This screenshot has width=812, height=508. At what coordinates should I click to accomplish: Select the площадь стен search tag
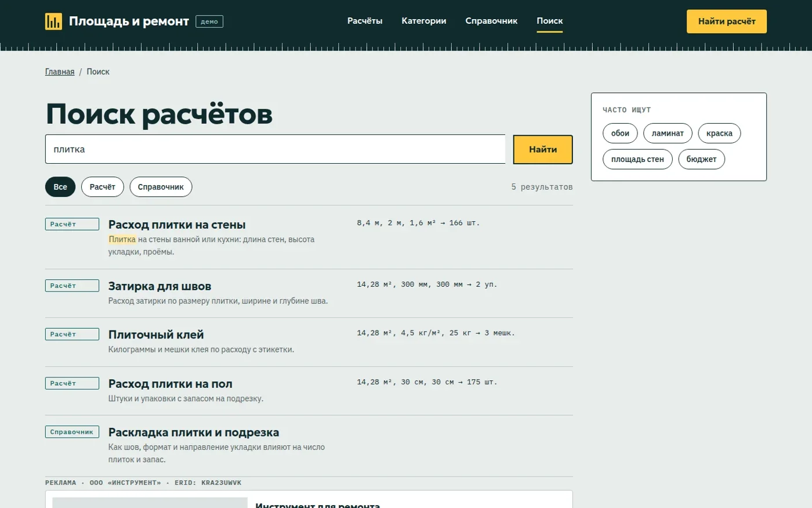coord(637,159)
